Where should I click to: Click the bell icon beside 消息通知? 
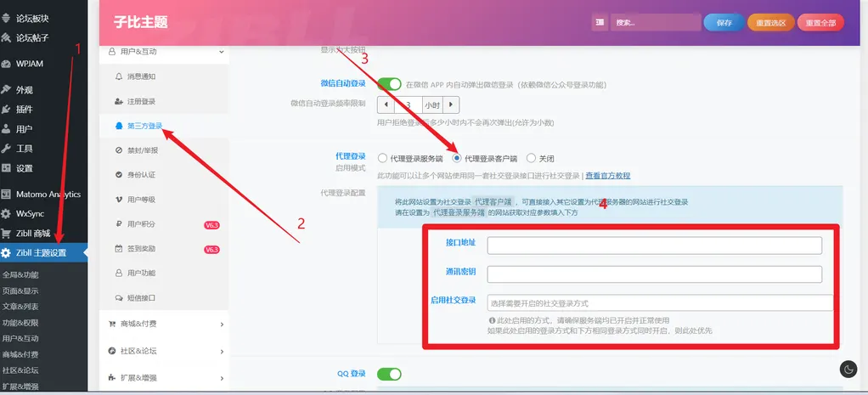[x=118, y=76]
